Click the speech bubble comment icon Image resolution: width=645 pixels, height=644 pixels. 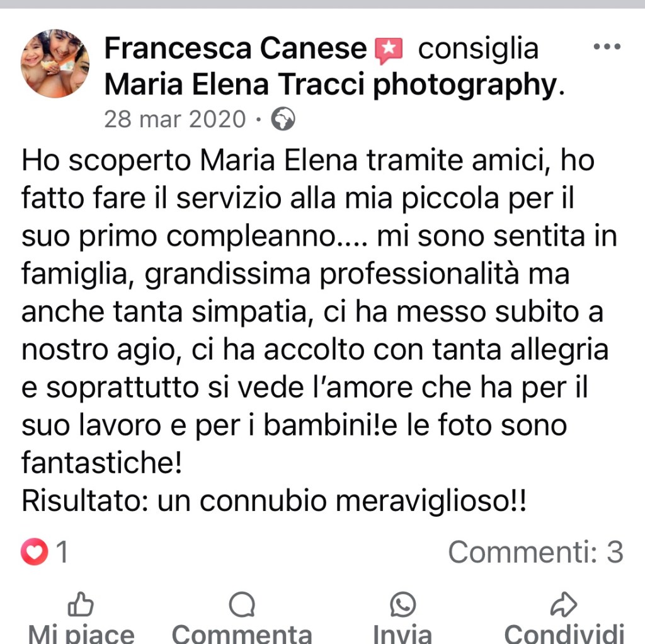(x=242, y=604)
